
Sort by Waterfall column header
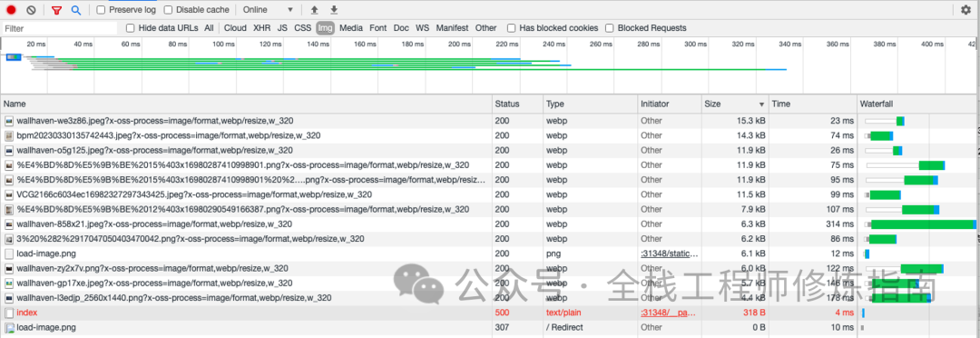click(x=916, y=104)
